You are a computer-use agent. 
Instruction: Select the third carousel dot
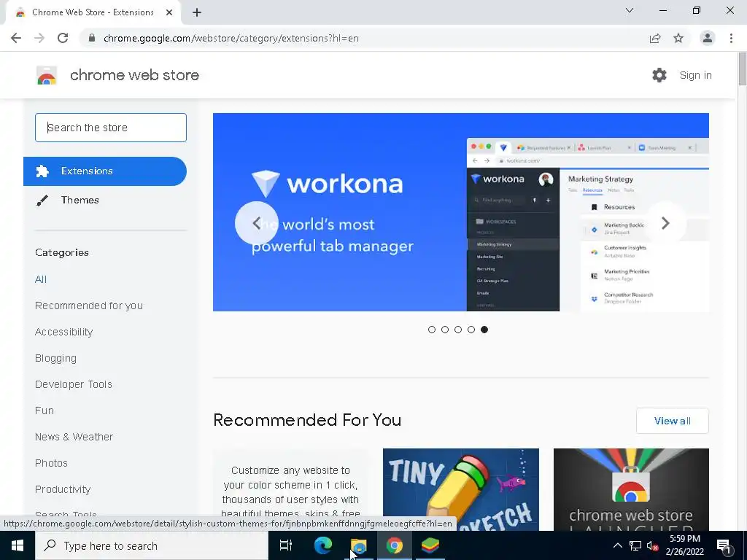[x=458, y=330]
